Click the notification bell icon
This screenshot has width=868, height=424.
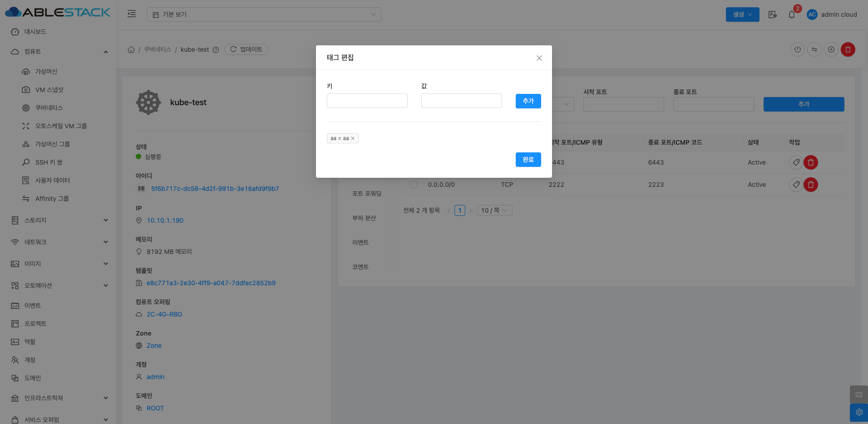click(792, 15)
